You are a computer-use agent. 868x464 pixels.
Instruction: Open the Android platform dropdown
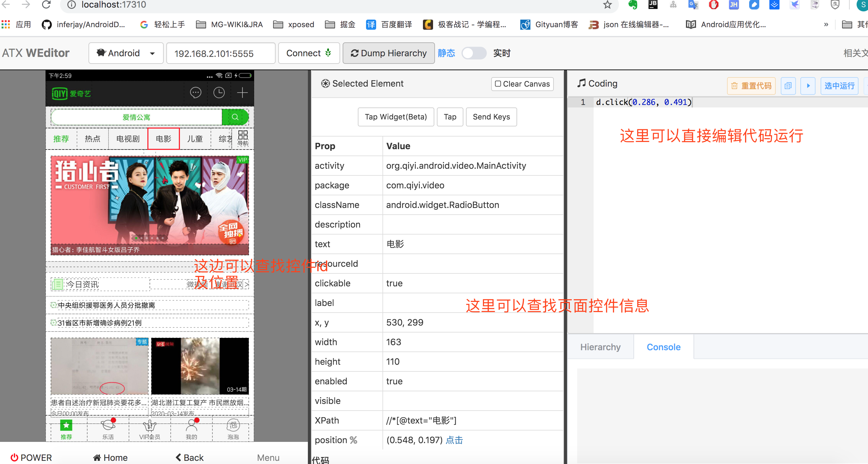(x=126, y=53)
